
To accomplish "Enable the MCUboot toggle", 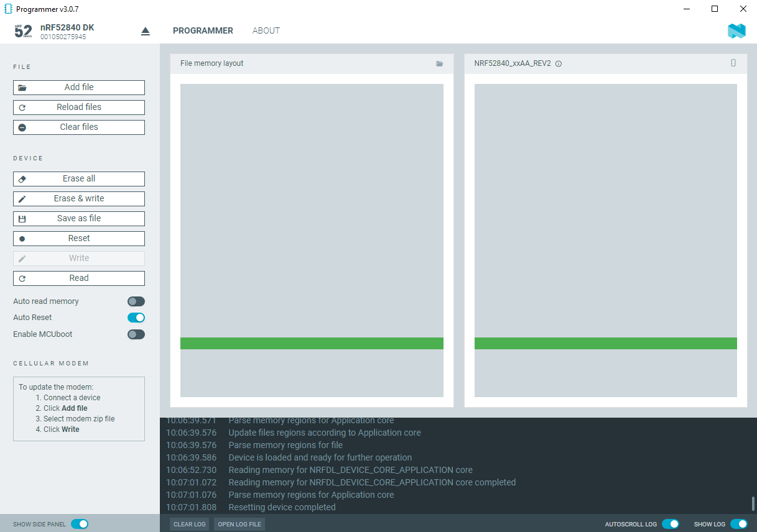I will click(136, 334).
